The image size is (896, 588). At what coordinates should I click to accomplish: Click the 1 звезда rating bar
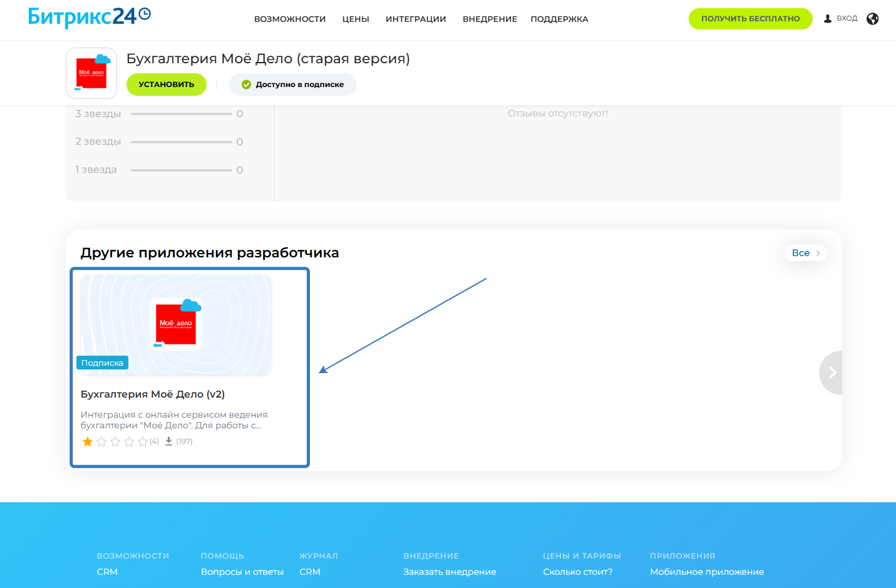pos(182,170)
